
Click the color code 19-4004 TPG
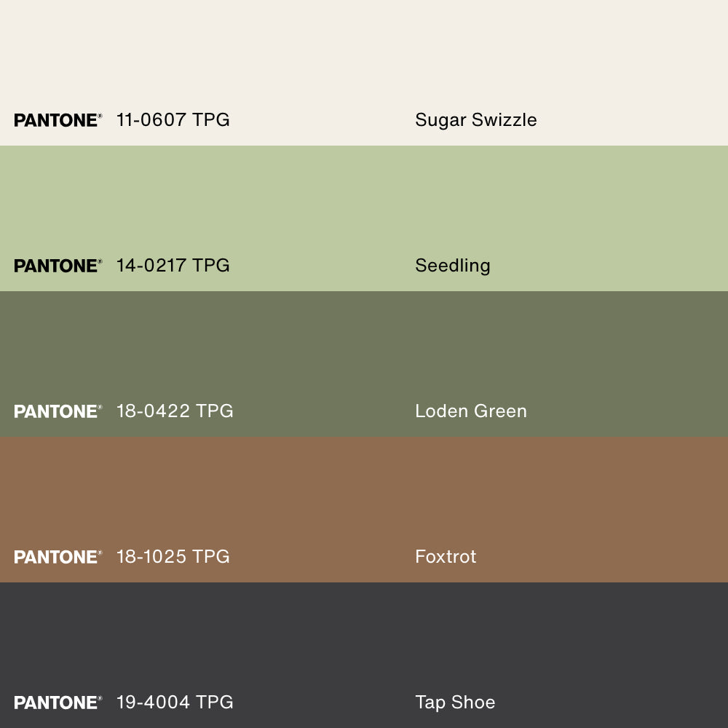coord(175,702)
